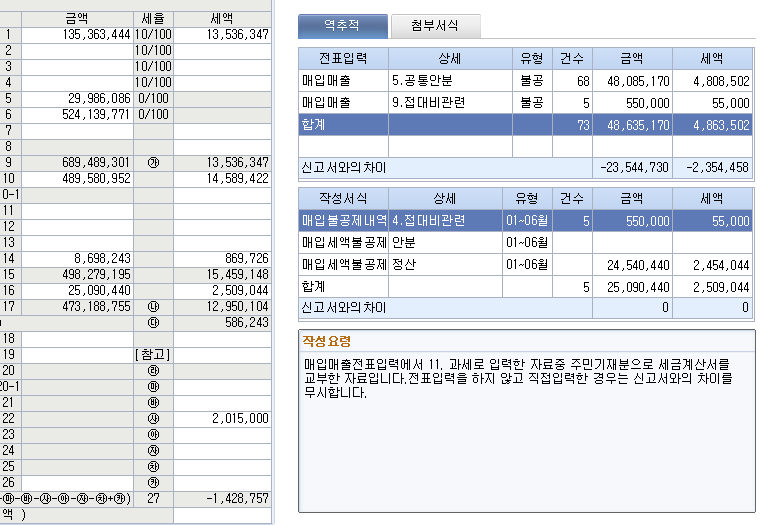Click the 전표입력 column header
Viewport: 767px width, 525px height.
[x=343, y=59]
